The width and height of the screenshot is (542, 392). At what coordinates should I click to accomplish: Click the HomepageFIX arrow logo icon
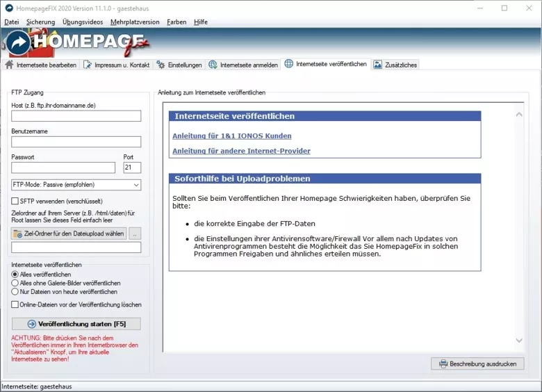coord(17,43)
